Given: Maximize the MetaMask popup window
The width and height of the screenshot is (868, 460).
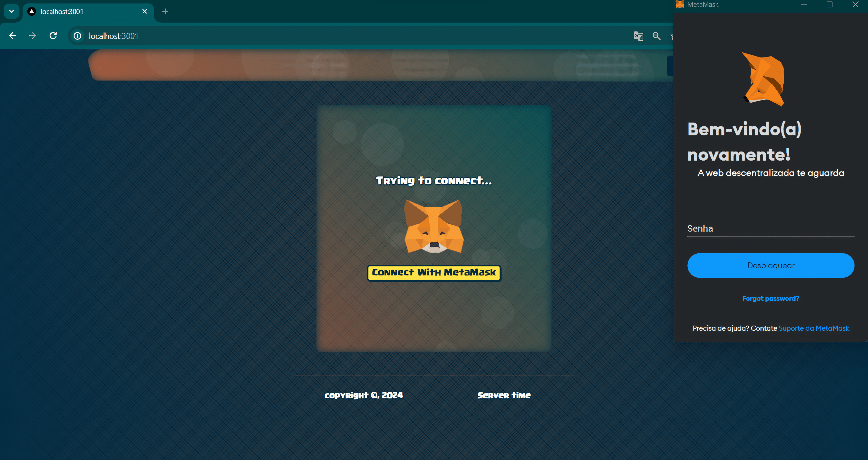Looking at the screenshot, I should click(829, 4).
